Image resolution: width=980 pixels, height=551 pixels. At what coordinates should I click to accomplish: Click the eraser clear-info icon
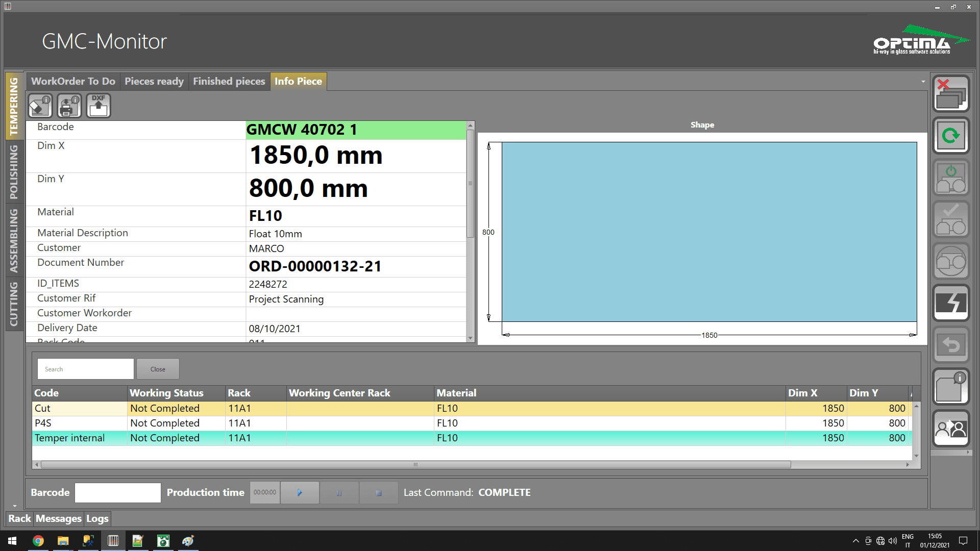[40, 106]
